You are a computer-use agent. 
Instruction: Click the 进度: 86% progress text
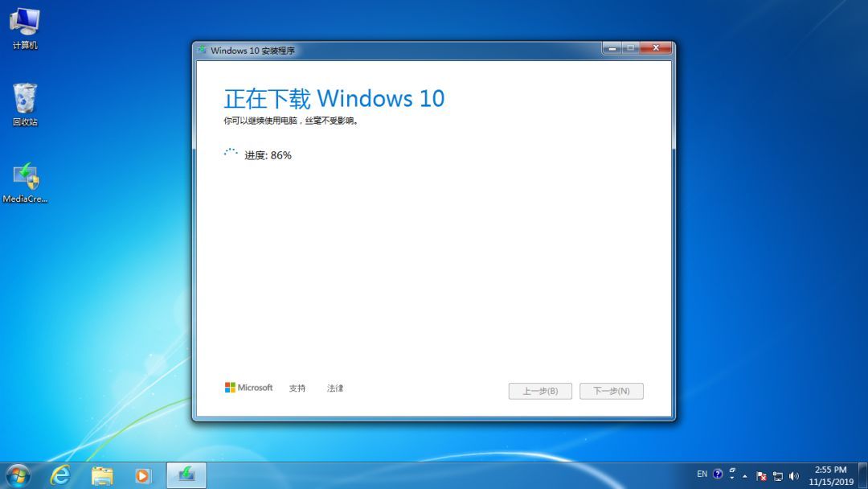pos(268,154)
